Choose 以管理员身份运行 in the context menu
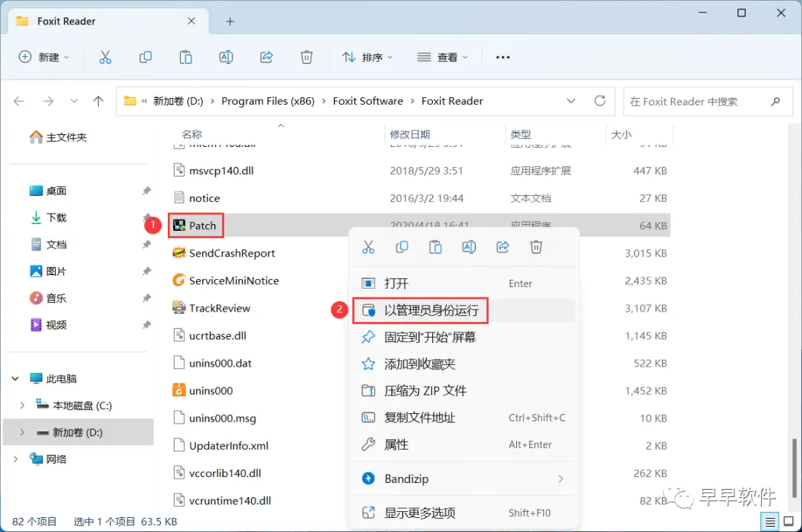Image resolution: width=802 pixels, height=532 pixels. (463, 310)
